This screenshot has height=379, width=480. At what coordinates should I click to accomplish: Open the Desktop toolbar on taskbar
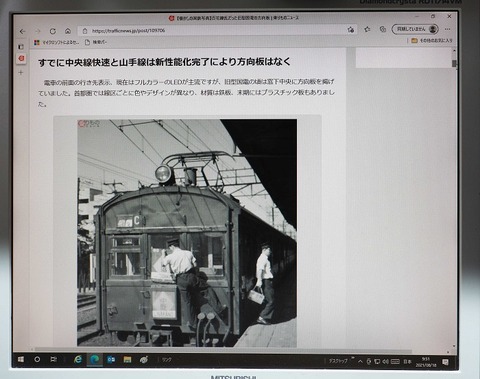point(338,361)
